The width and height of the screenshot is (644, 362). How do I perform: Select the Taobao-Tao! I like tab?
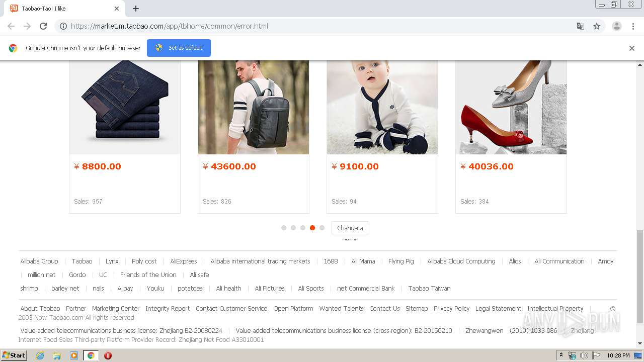[x=64, y=9]
